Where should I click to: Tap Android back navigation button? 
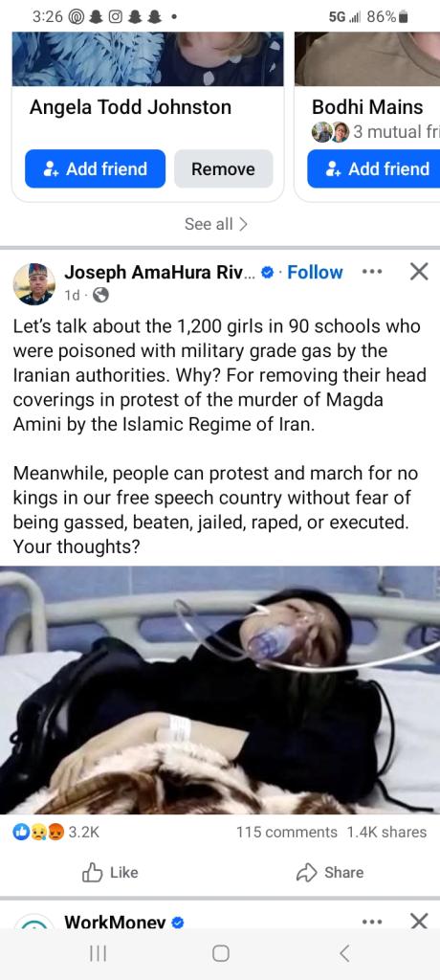343,953
